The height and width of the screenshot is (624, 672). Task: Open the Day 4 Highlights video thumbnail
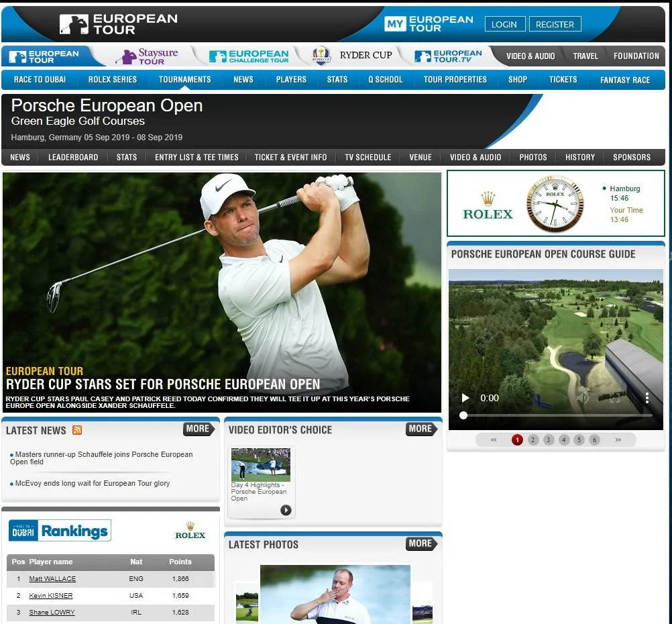pyautogui.click(x=261, y=464)
